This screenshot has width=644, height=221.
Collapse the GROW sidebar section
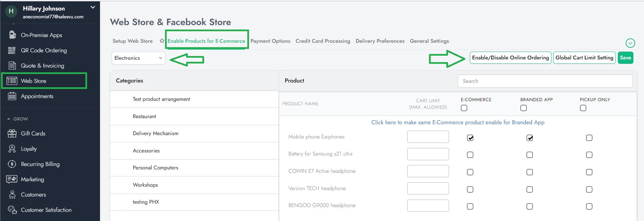[9, 119]
